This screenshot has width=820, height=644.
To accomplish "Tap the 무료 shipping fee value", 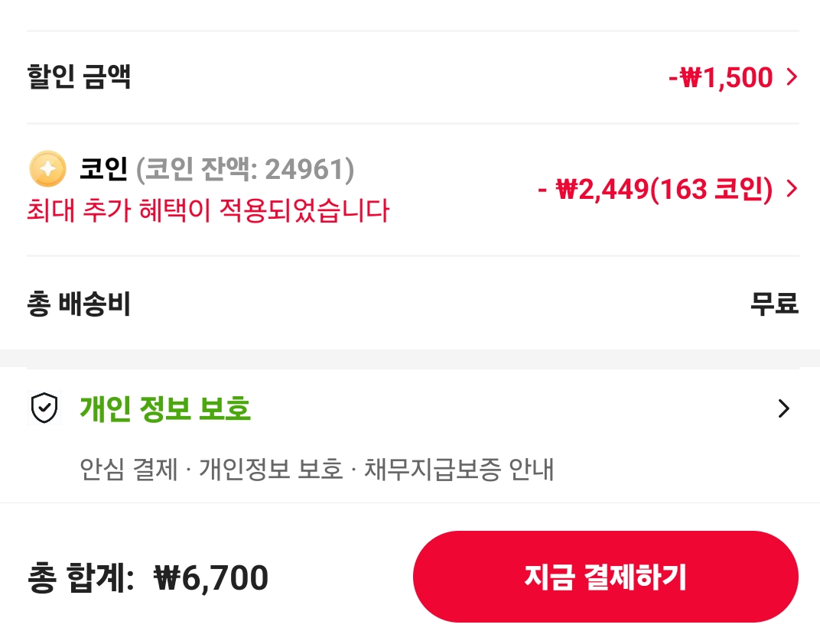I will click(x=773, y=304).
